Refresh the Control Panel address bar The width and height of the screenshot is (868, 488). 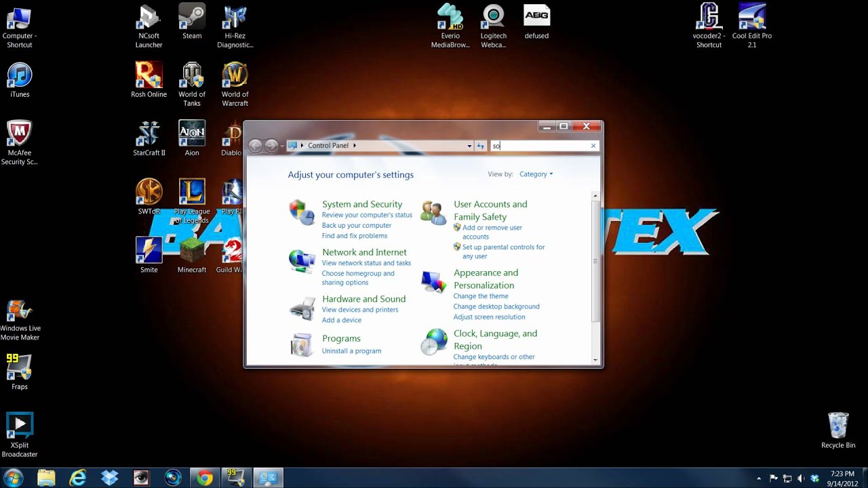coord(481,146)
